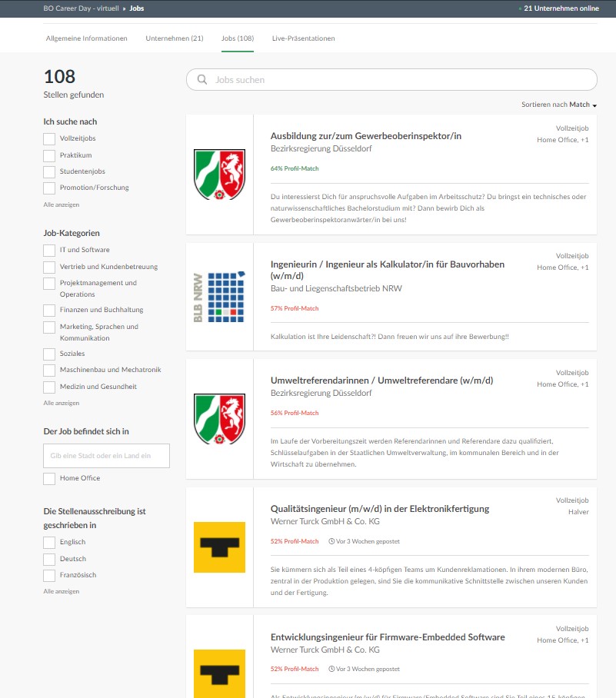Check Vertrieb und Kundenbetreuung category

(49, 267)
